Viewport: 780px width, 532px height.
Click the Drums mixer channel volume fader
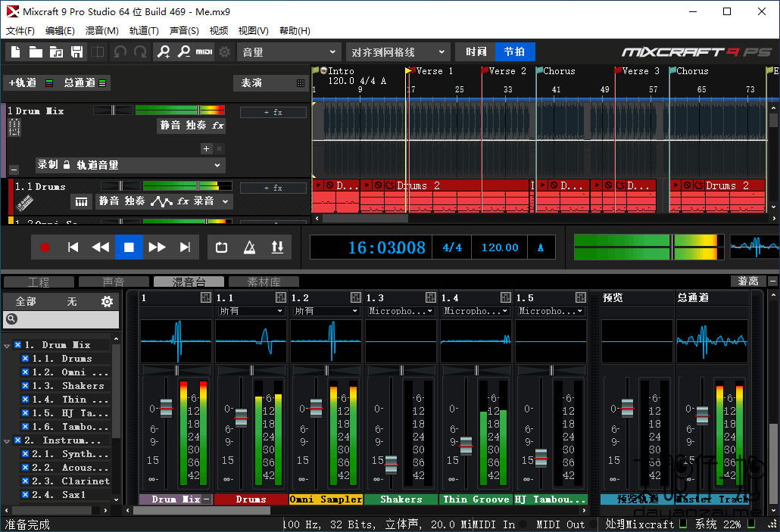click(242, 417)
